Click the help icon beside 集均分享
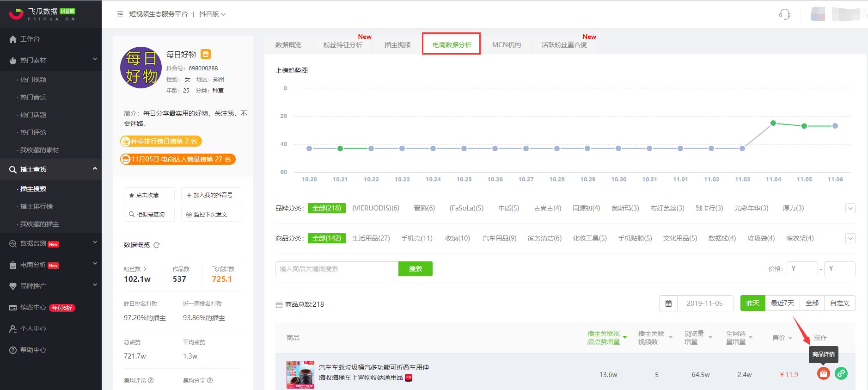Screen dimensions: 868x390 pos(210,381)
